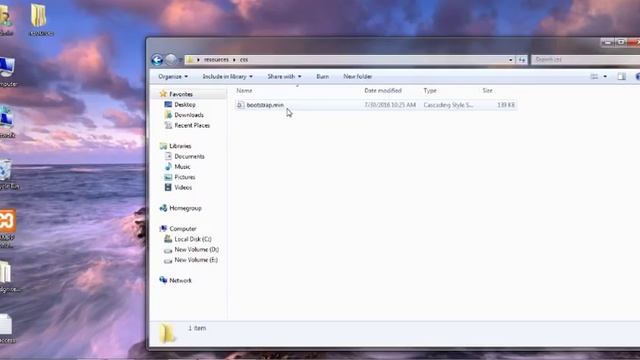The image size is (640, 360).
Task: Open Recent Places under Favorites
Action: coord(192,125)
